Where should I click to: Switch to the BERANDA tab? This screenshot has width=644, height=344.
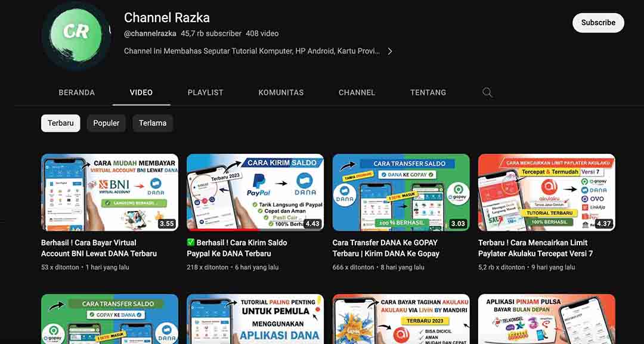(x=76, y=92)
